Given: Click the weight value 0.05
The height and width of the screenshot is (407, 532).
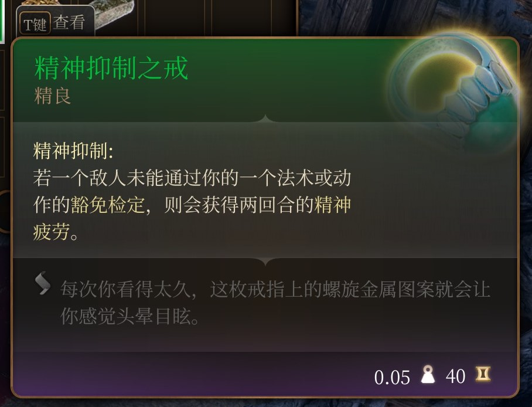Looking at the screenshot, I should [392, 377].
